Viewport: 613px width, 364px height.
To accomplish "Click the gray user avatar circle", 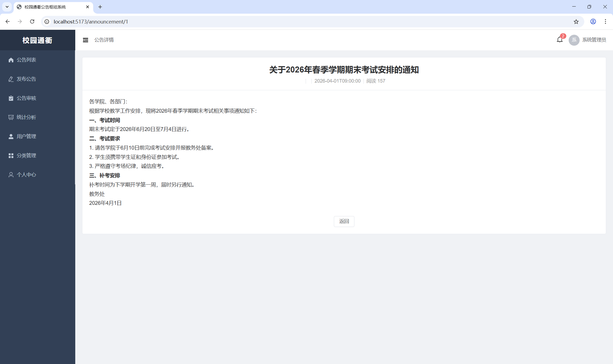I will pos(574,40).
